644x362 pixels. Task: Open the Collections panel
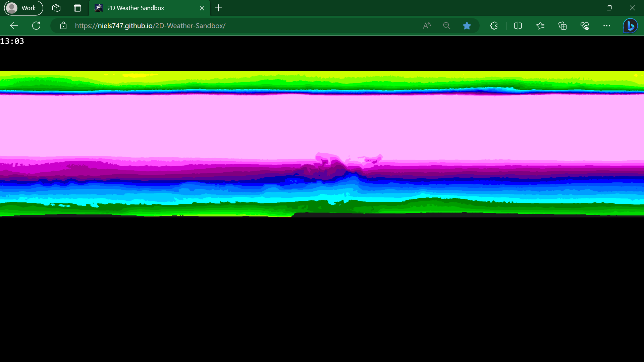562,26
